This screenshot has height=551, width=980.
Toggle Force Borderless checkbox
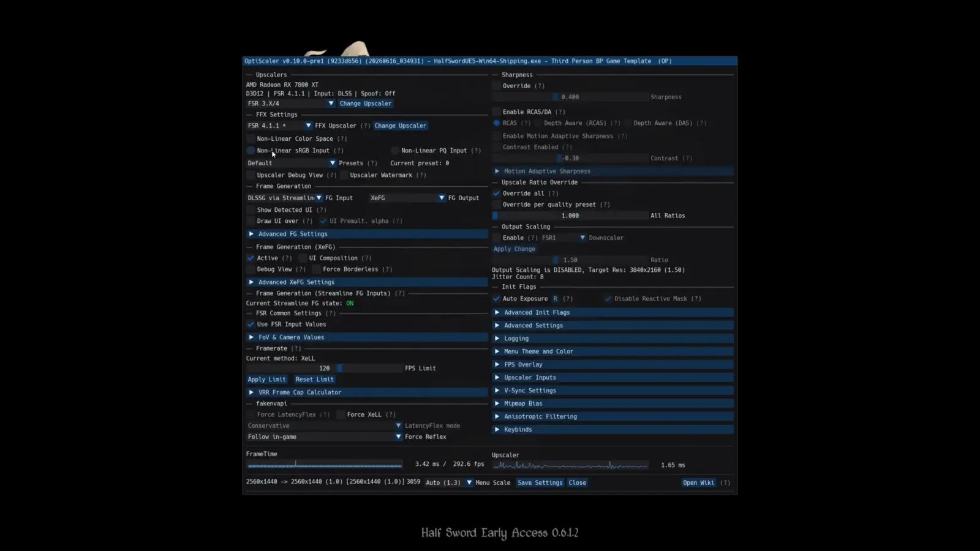click(x=317, y=269)
